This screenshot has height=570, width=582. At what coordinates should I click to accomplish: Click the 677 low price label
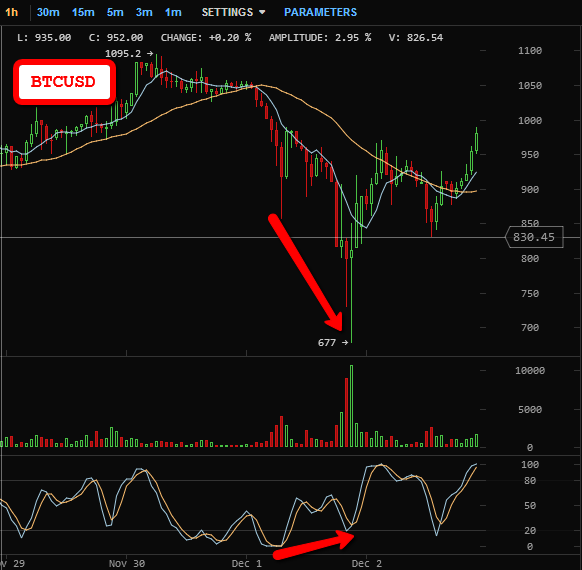[333, 342]
